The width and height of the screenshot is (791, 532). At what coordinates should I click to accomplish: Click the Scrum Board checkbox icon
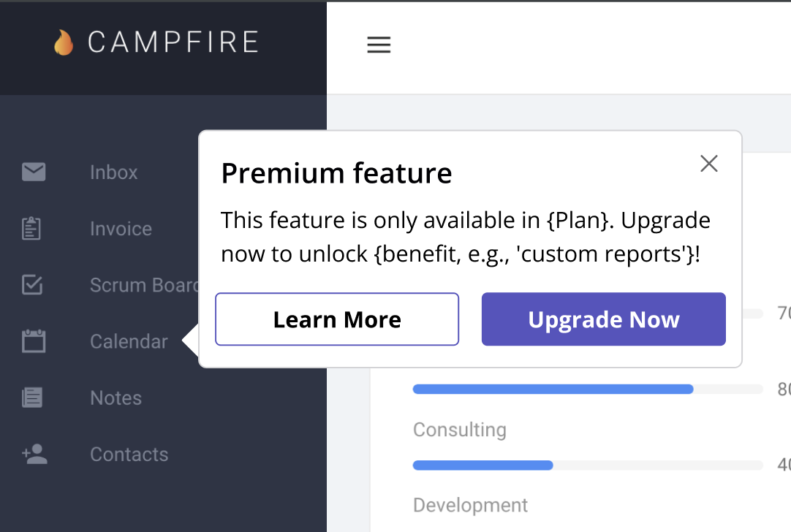tap(32, 285)
